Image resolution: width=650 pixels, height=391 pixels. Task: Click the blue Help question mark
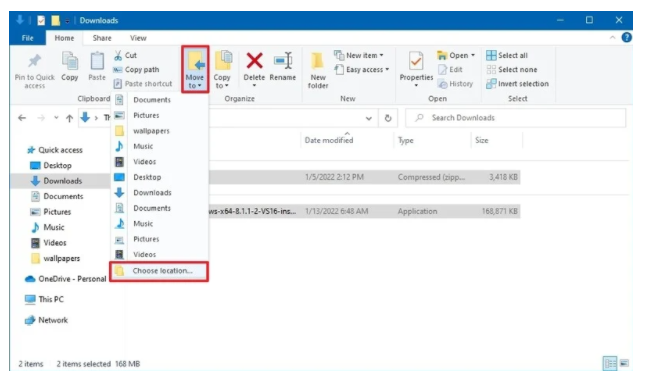pyautogui.click(x=626, y=38)
